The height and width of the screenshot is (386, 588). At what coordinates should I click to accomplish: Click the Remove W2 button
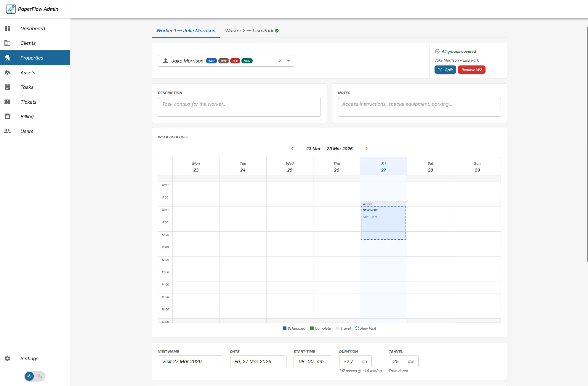point(472,70)
